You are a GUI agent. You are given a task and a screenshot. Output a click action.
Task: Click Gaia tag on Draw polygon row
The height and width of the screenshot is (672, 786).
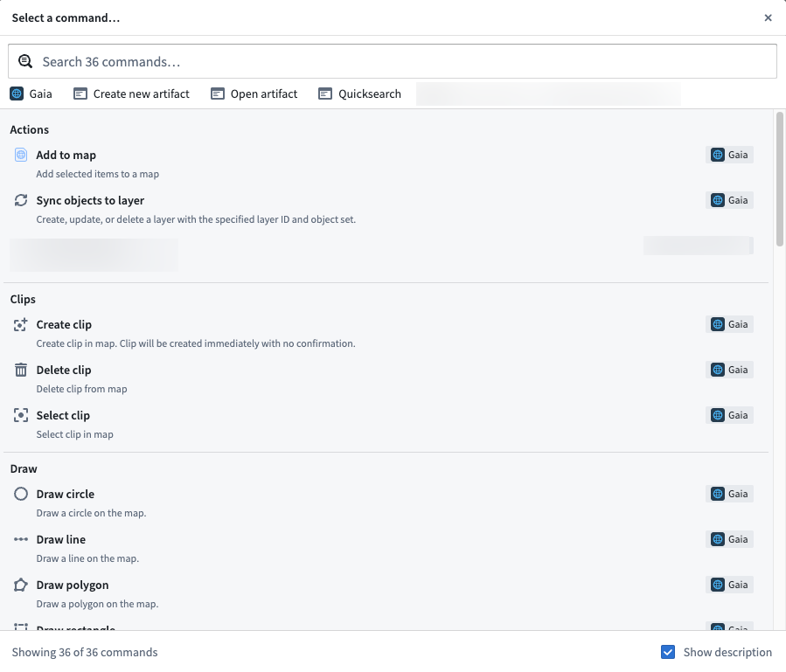[x=729, y=585]
